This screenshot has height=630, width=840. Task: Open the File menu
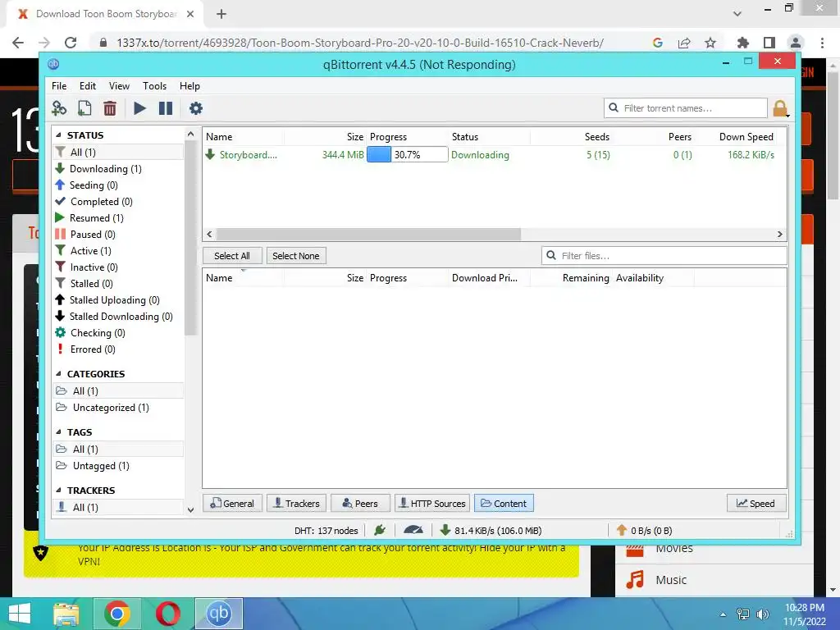[x=59, y=85]
